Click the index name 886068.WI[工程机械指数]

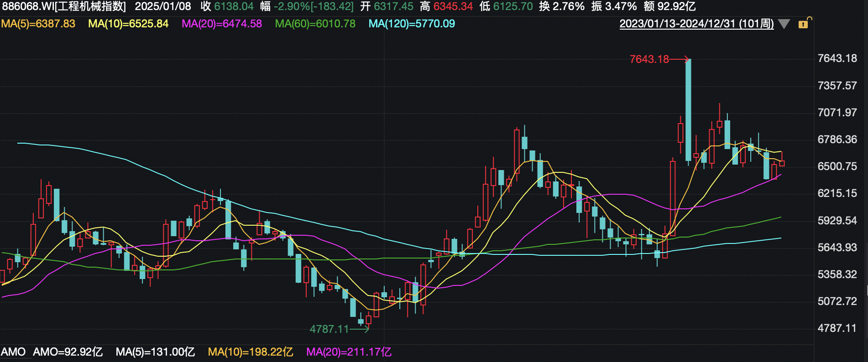click(64, 6)
